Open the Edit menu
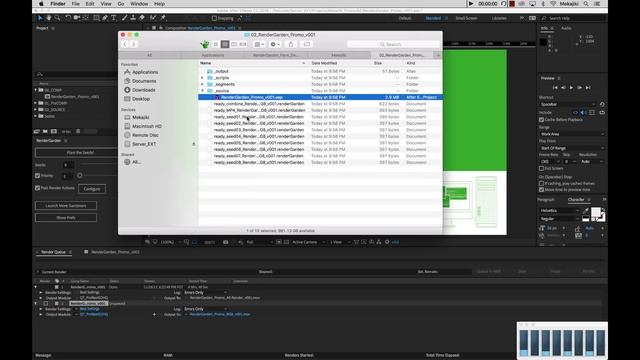This screenshot has width=640, height=360. [90, 4]
